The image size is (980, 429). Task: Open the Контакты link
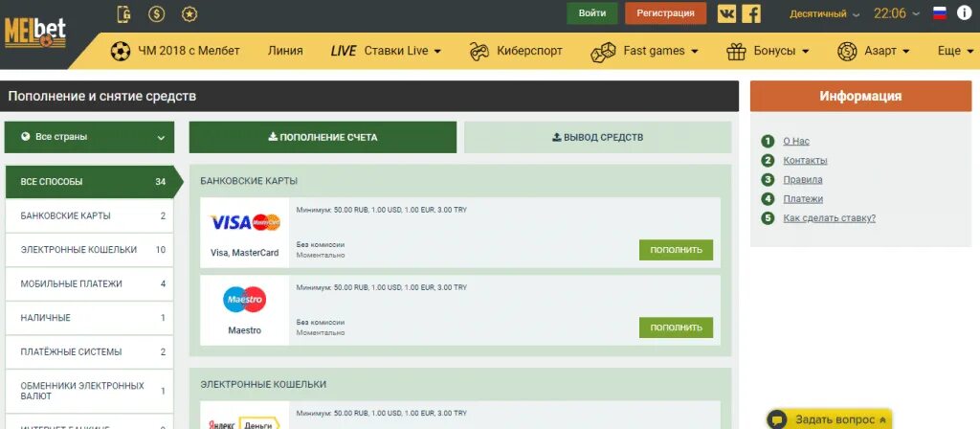coord(805,161)
